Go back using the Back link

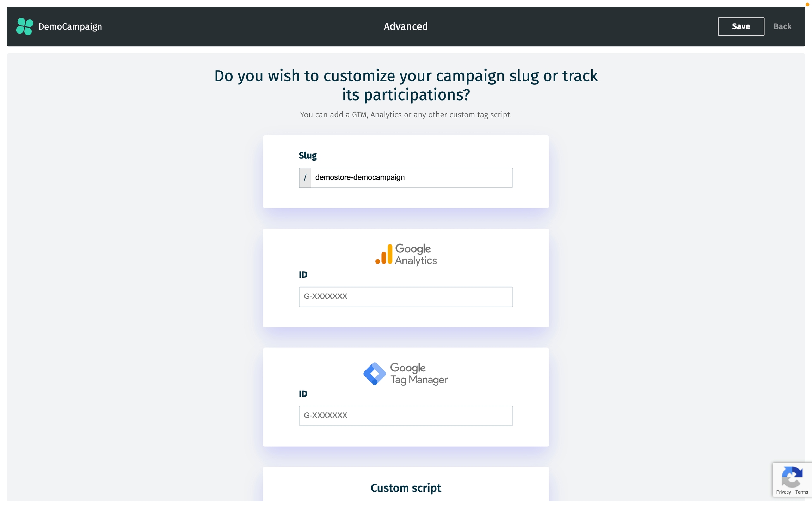pyautogui.click(x=782, y=26)
